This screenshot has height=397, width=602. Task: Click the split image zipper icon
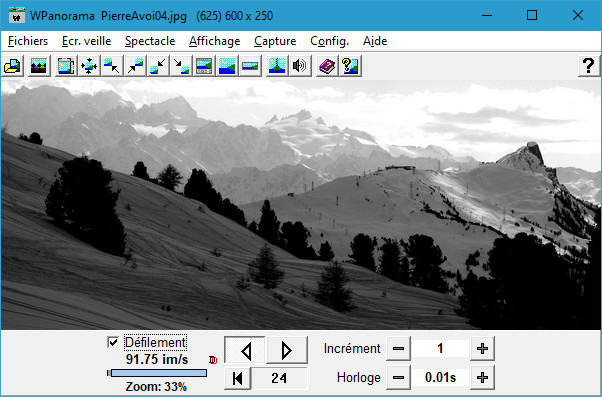(x=277, y=66)
